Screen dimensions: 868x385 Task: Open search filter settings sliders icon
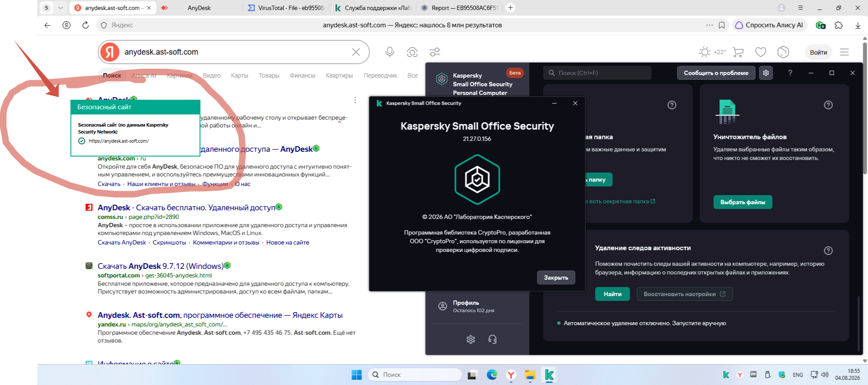point(435,52)
